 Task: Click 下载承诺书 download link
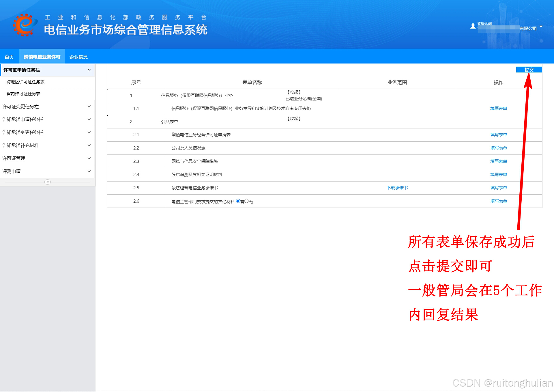[x=397, y=188]
